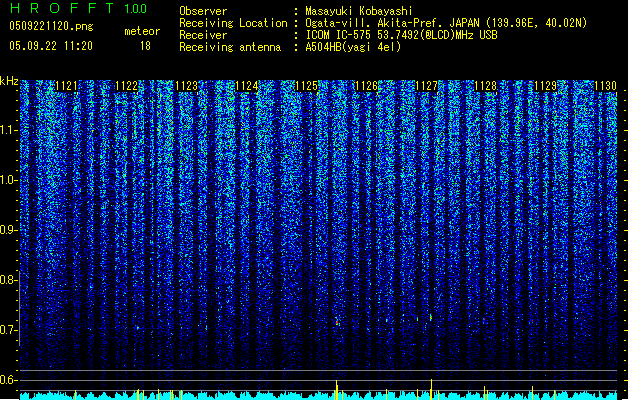The width and height of the screenshot is (629, 400).
Task: Click the receiver ICOM IC-575 text
Action: [401, 35]
